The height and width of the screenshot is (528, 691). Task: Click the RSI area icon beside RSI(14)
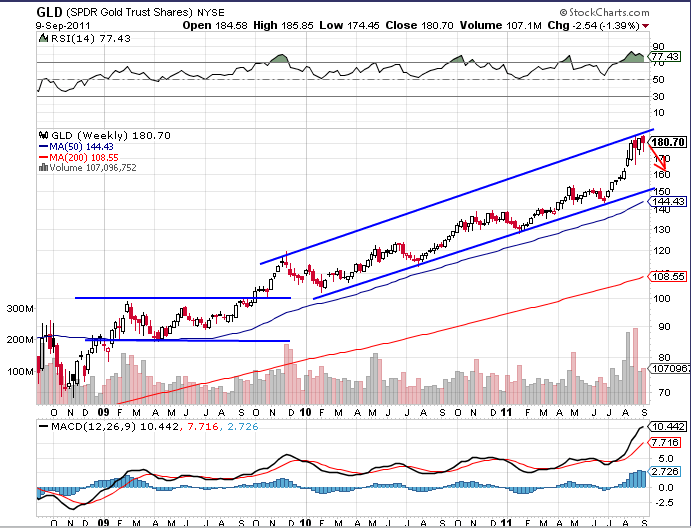[43, 38]
